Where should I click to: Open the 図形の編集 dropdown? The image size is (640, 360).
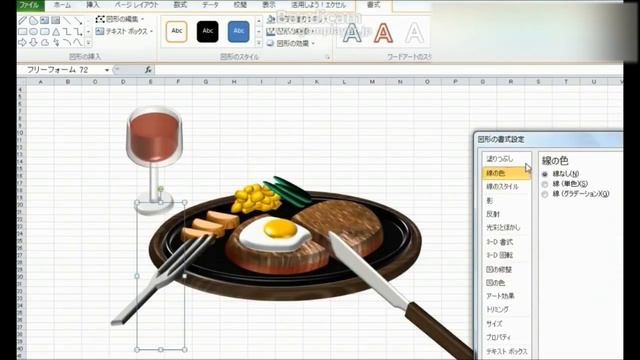[142, 19]
